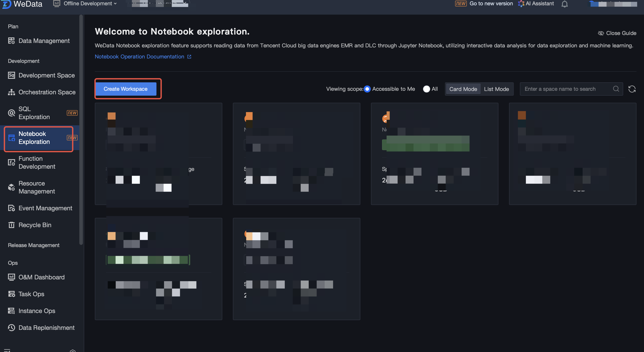Open the project selector dropdown in header
The height and width of the screenshot is (352, 644).
point(160,4)
